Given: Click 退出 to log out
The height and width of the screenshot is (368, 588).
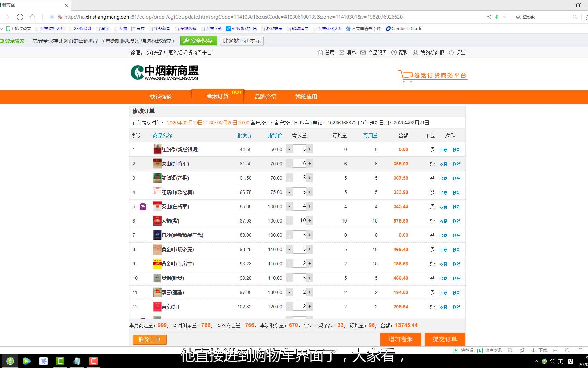Looking at the screenshot, I should [457, 52].
